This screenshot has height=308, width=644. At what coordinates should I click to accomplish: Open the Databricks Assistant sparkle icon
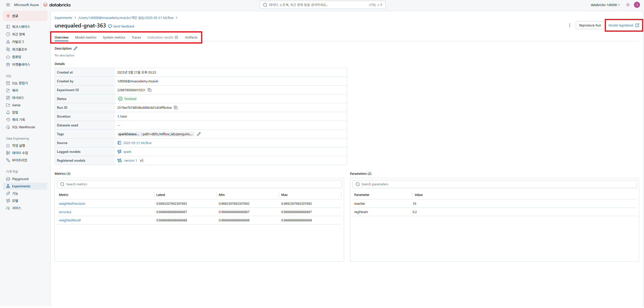coord(628,5)
